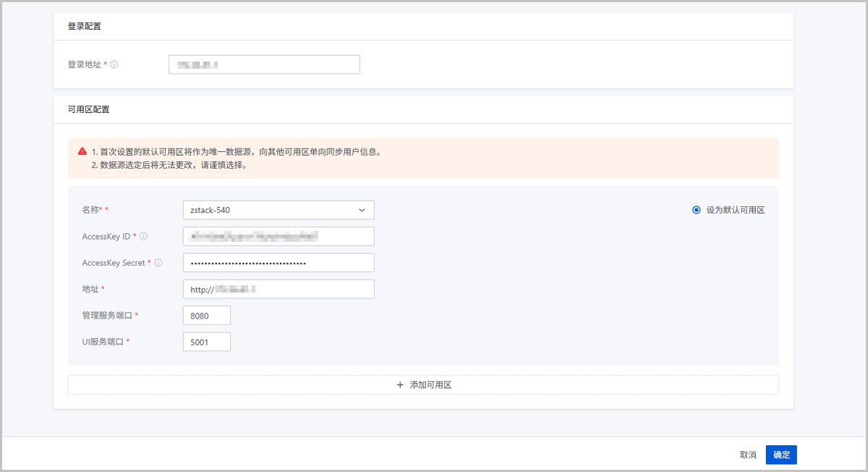The image size is (868, 472).
Task: Select the 管理服务端口 field showing 8080
Action: tap(207, 316)
